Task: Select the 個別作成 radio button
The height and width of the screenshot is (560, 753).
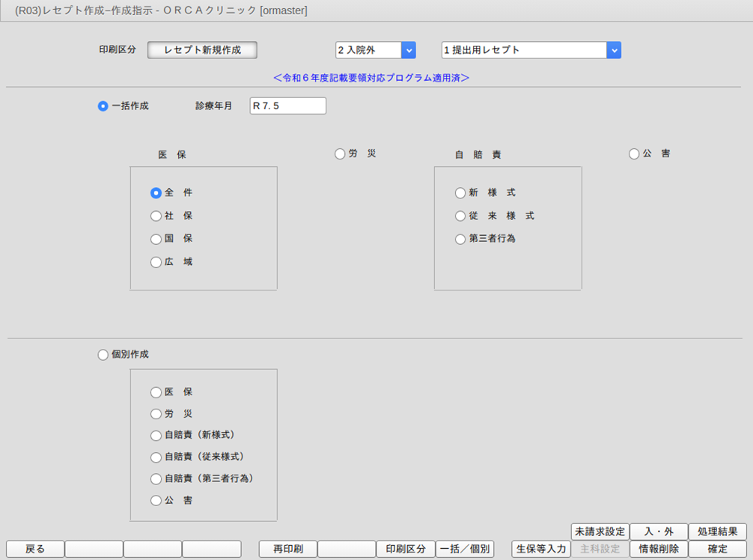Action: (x=103, y=355)
